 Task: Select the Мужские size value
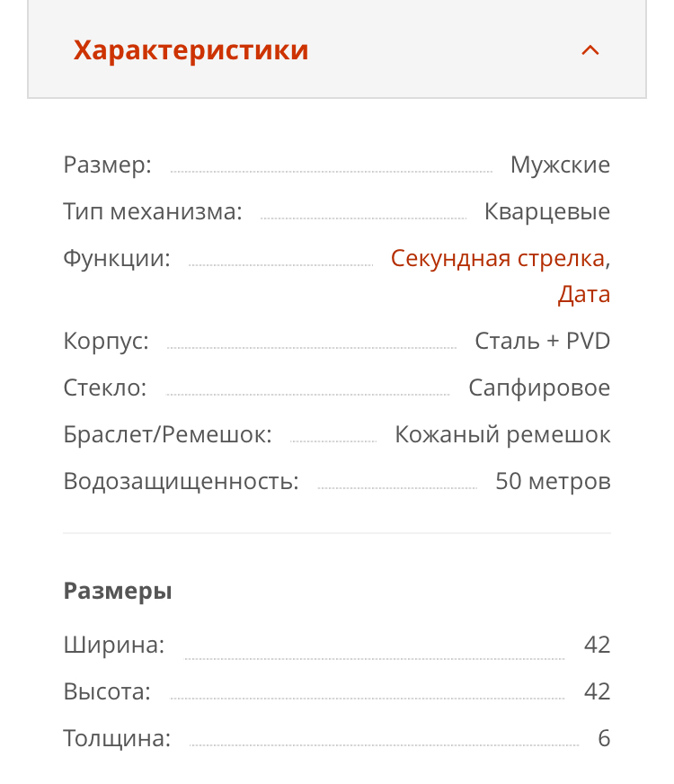pos(560,165)
